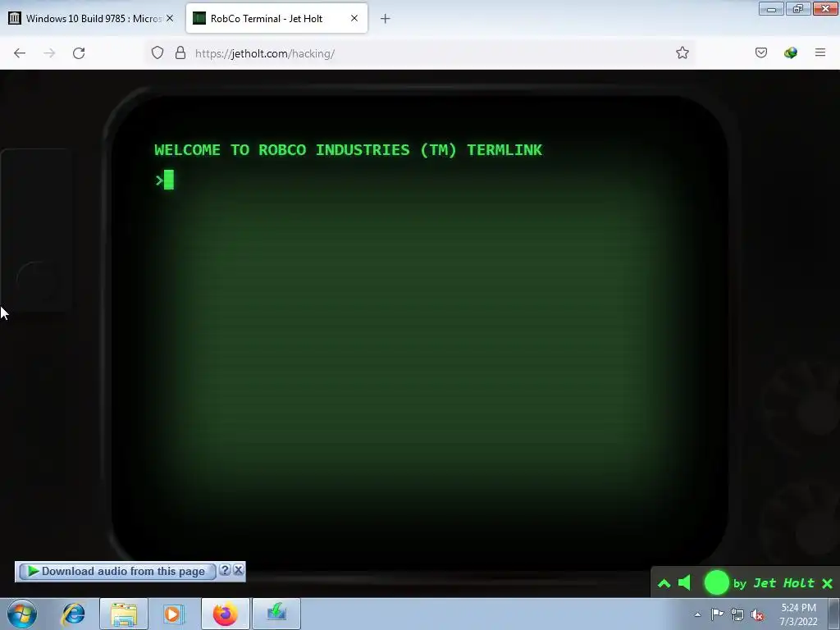
Task: Open the download manager taskbar app
Action: coord(276,614)
